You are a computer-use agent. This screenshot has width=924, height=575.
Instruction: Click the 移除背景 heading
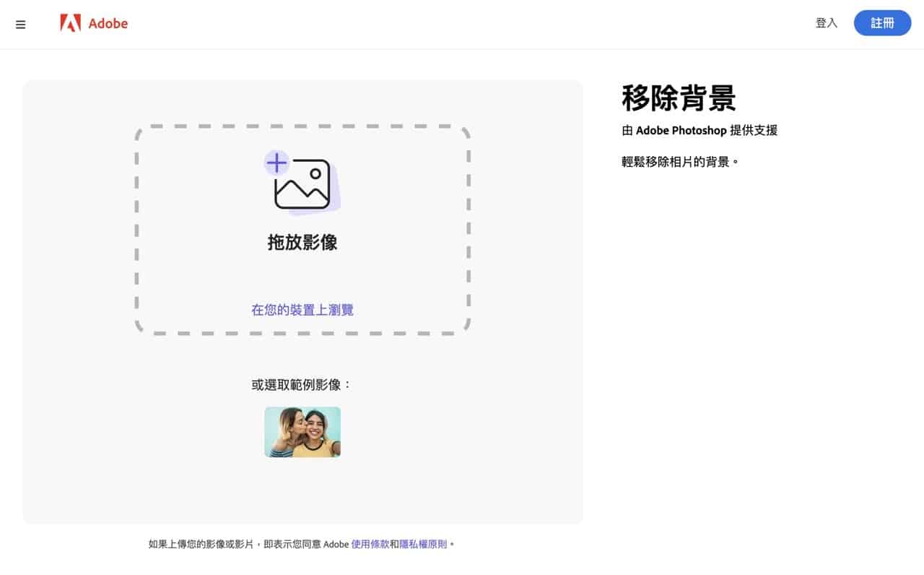[x=679, y=98]
